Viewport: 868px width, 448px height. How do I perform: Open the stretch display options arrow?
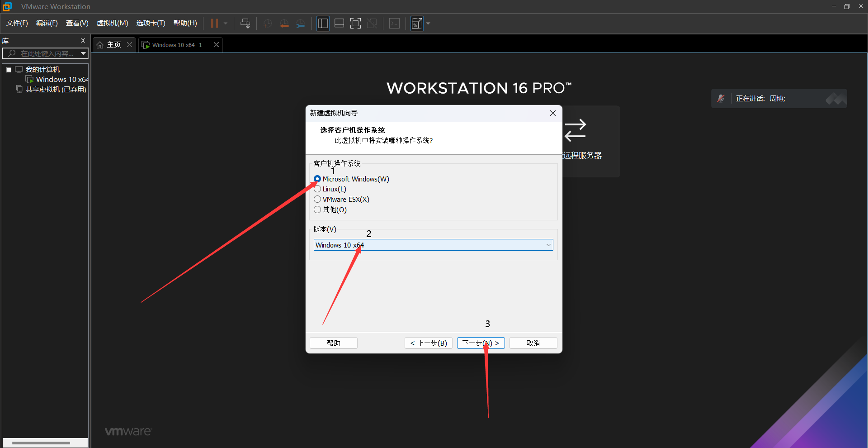click(428, 24)
